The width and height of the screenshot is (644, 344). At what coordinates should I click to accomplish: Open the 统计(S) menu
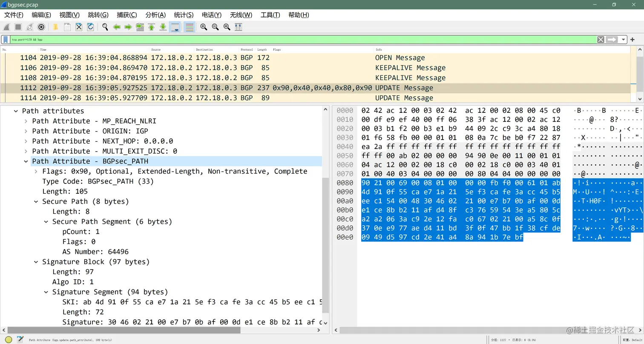(184, 15)
